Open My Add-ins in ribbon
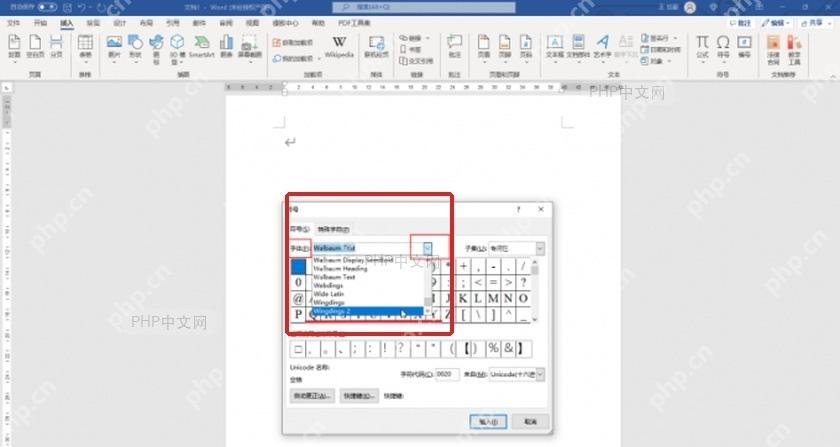The height and width of the screenshot is (447, 840). pyautogui.click(x=294, y=58)
